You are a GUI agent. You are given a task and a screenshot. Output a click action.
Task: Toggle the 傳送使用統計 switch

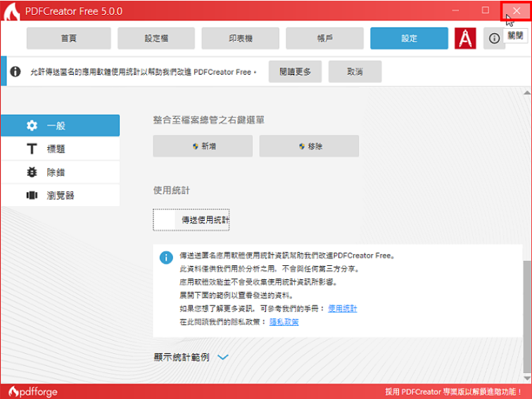(191, 220)
